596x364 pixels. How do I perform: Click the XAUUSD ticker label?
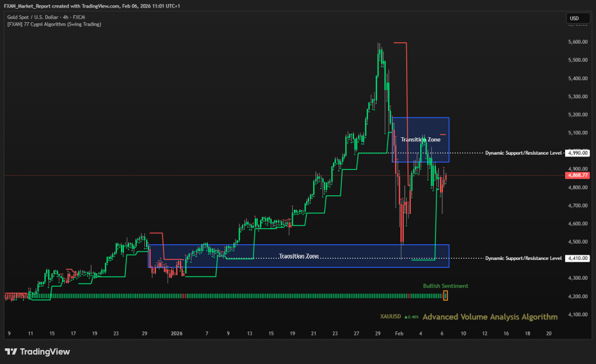coord(391,317)
